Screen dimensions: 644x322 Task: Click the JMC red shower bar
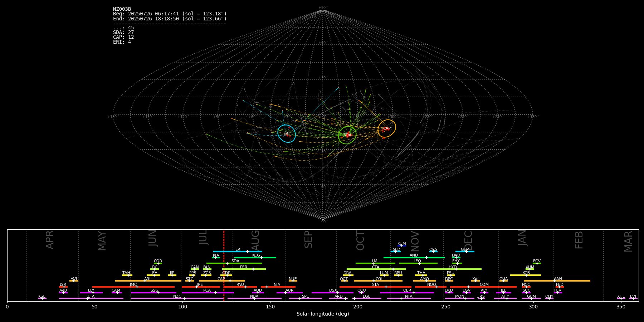133,287
